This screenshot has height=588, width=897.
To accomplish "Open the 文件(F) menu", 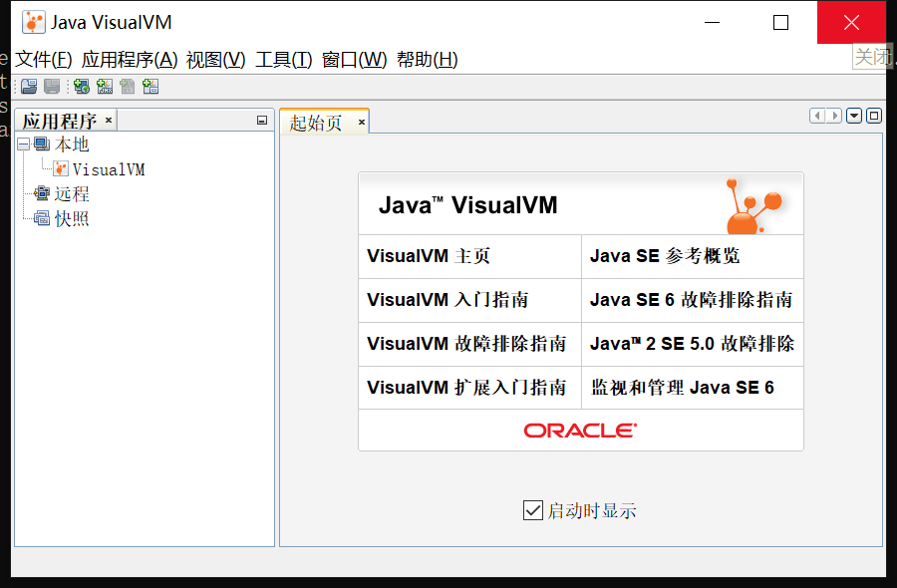I will tap(44, 60).
